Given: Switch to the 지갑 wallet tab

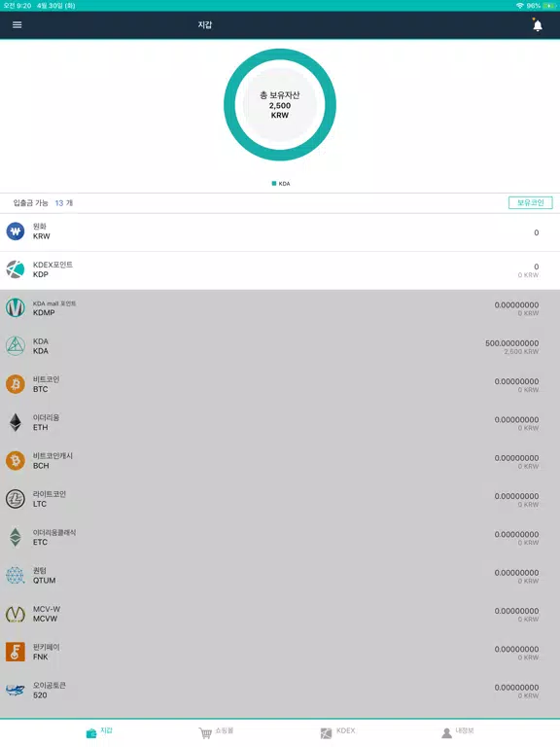Looking at the screenshot, I should point(99,731).
